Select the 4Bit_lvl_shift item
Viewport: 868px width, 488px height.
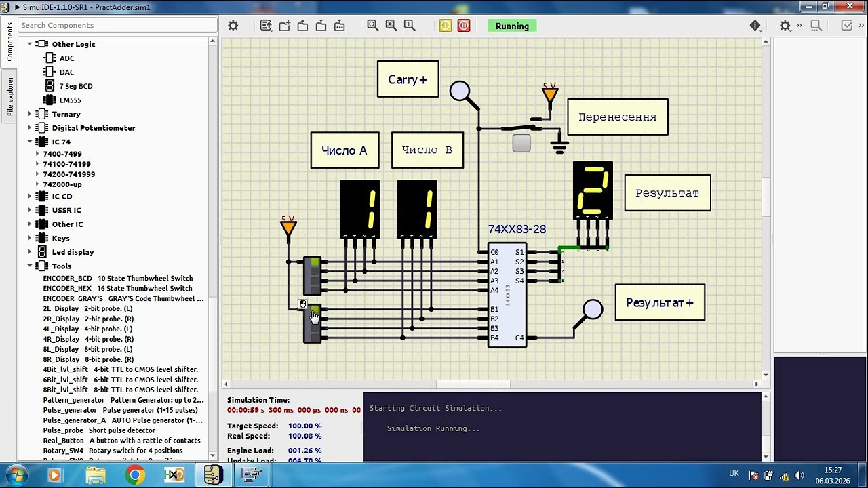coord(121,369)
